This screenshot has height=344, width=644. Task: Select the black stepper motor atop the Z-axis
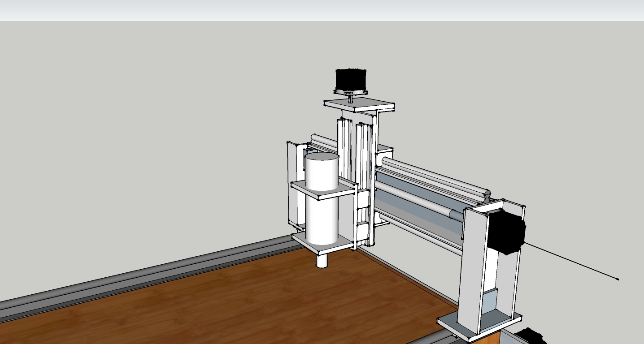(351, 80)
